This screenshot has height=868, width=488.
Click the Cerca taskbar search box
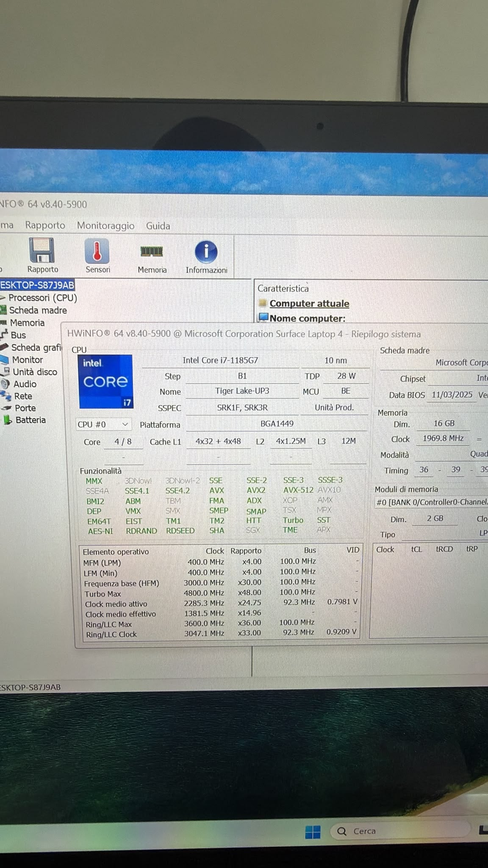[x=400, y=831]
